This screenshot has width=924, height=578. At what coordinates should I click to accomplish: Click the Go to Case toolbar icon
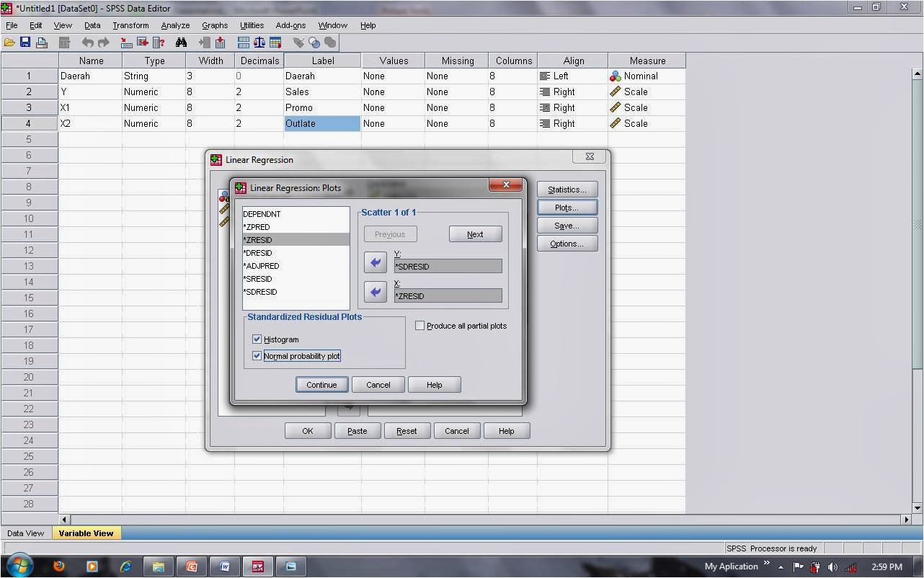[126, 43]
